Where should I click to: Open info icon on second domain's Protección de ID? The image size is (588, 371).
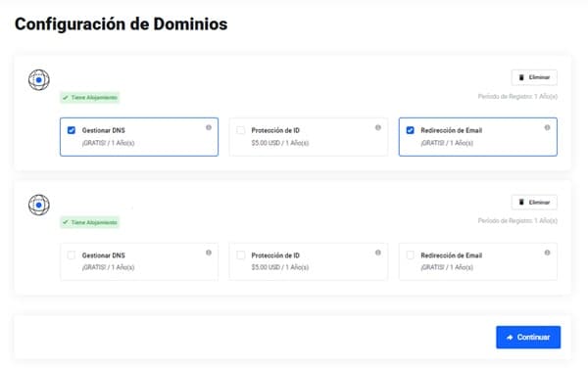[378, 253]
